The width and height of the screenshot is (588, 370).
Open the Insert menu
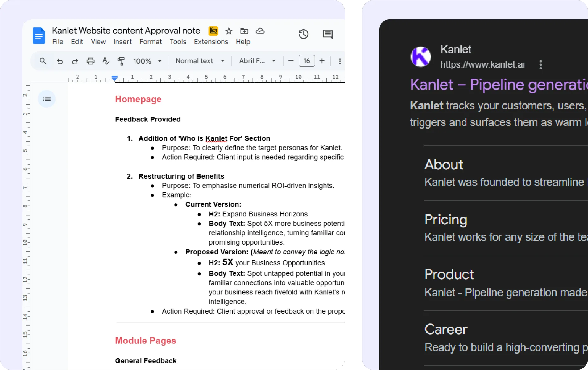click(x=122, y=42)
